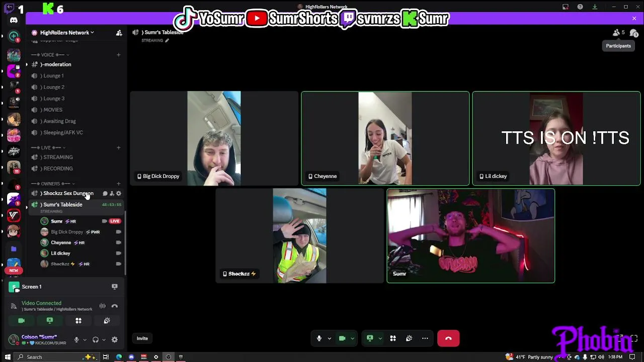This screenshot has height=362, width=644.
Task: Open input device arrow in user panel
Action: point(85,340)
